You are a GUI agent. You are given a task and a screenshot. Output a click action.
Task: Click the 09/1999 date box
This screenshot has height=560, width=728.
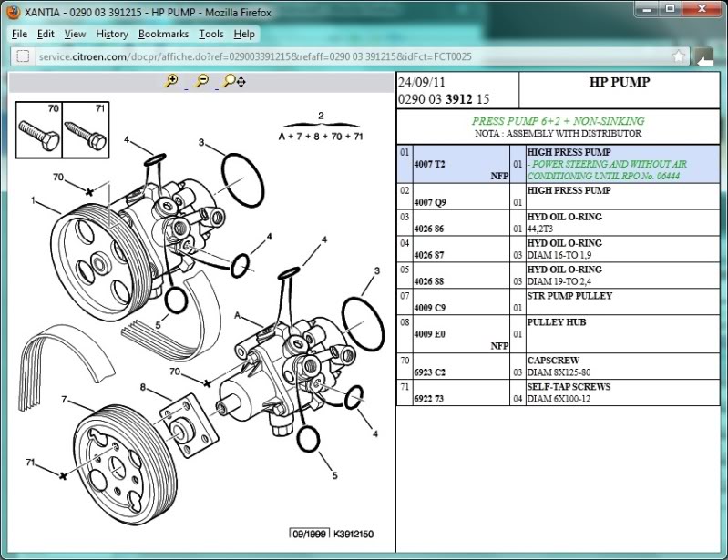pyautogui.click(x=309, y=534)
